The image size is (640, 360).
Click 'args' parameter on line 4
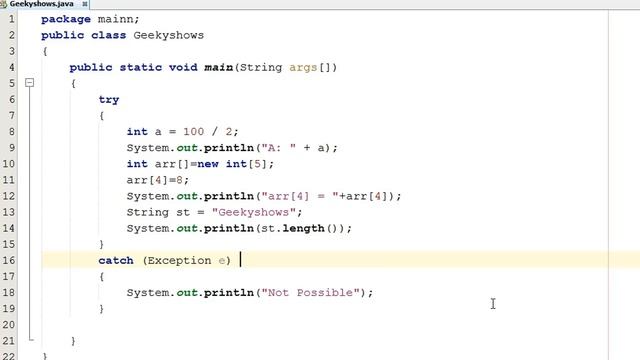(303, 67)
